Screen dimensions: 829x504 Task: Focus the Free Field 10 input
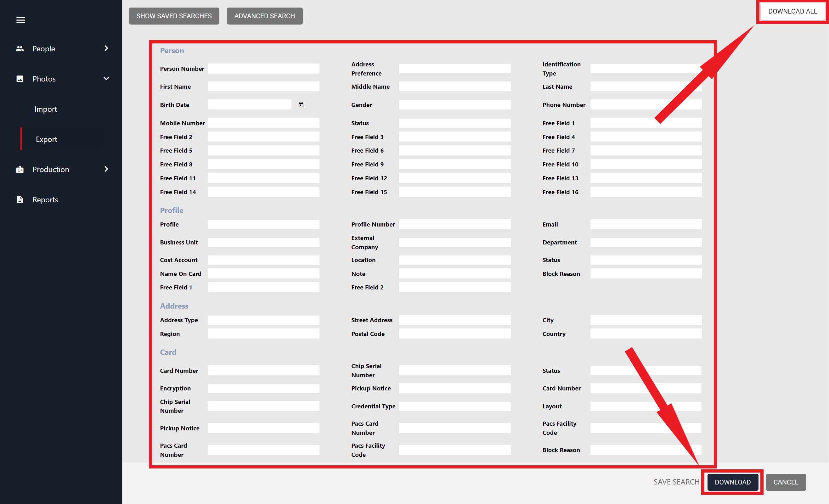click(x=646, y=164)
